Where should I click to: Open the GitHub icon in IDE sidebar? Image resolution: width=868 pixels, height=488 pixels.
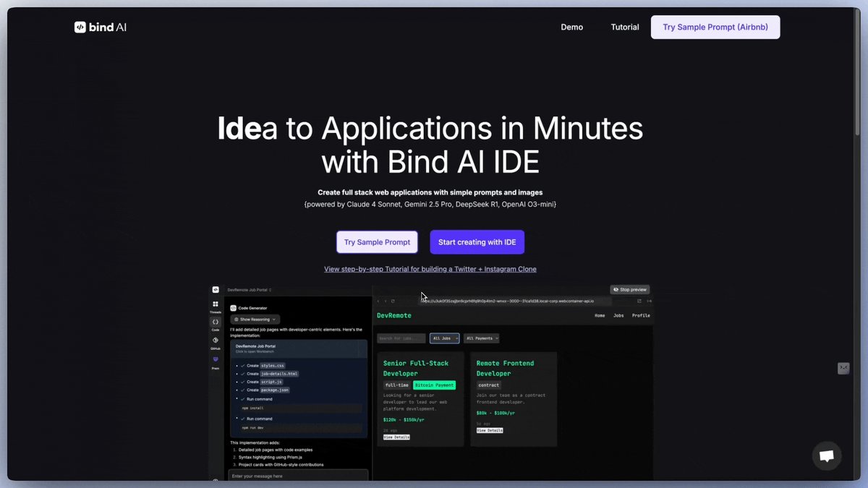pos(216,342)
